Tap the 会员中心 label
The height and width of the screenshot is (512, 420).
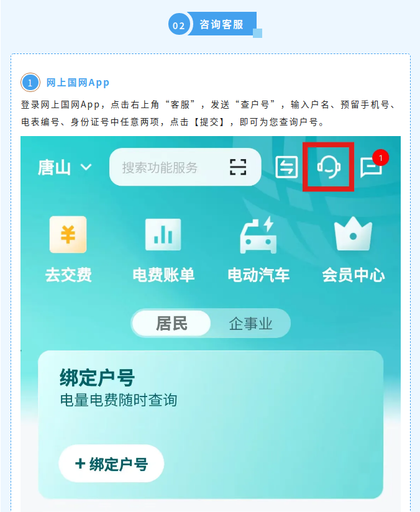point(354,275)
